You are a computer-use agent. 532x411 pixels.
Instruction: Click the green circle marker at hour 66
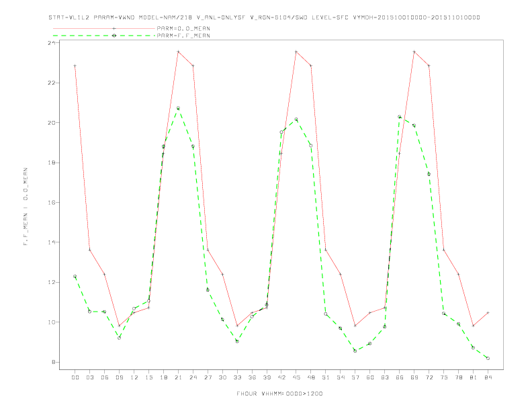[400, 117]
